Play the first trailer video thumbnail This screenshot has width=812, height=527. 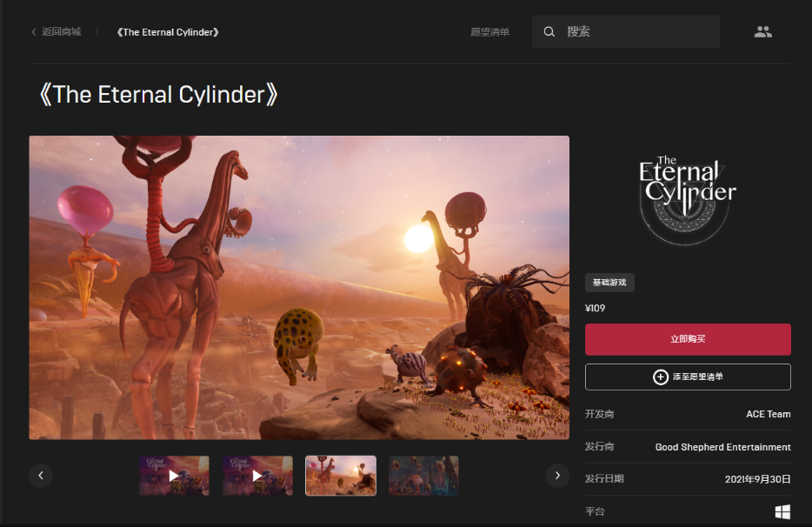point(174,476)
